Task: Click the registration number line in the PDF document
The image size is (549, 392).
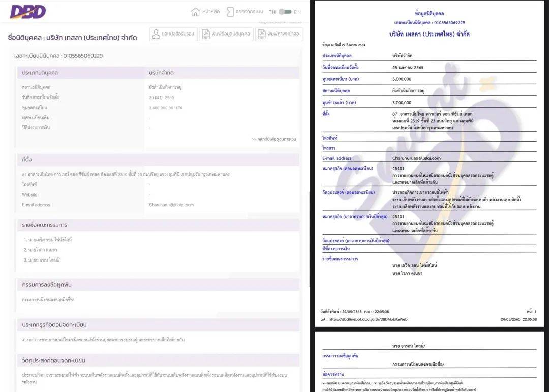Action: (x=429, y=23)
